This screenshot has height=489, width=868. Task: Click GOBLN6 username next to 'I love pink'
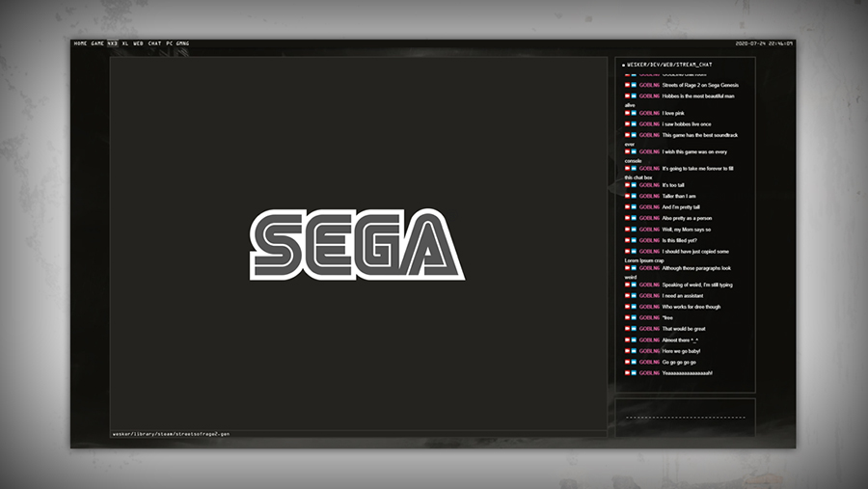click(x=649, y=113)
